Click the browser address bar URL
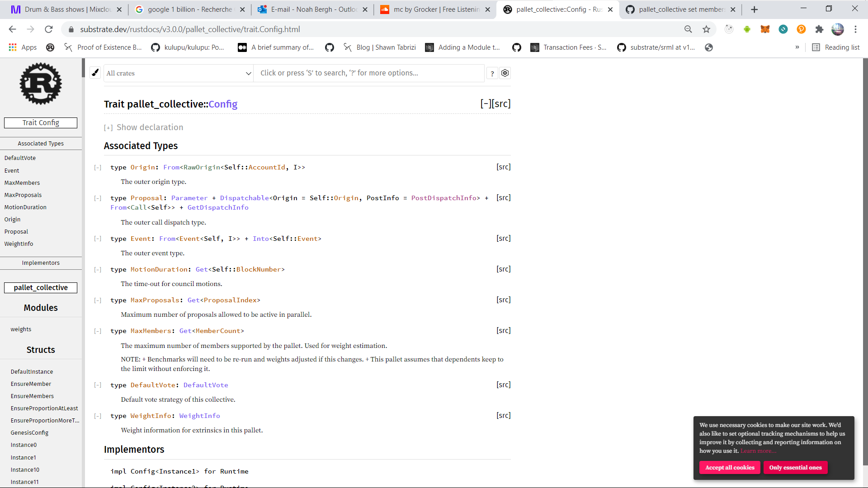 [x=190, y=29]
